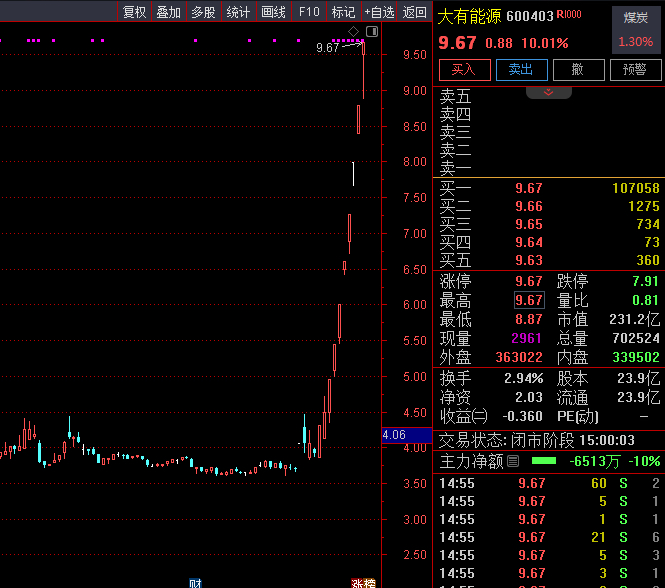Click the 交易状态 闭市阶段 status line

tap(536, 440)
